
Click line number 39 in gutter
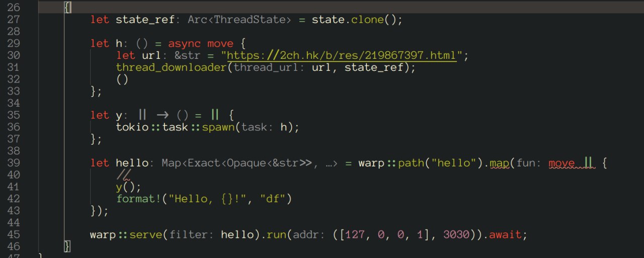pyautogui.click(x=13, y=163)
